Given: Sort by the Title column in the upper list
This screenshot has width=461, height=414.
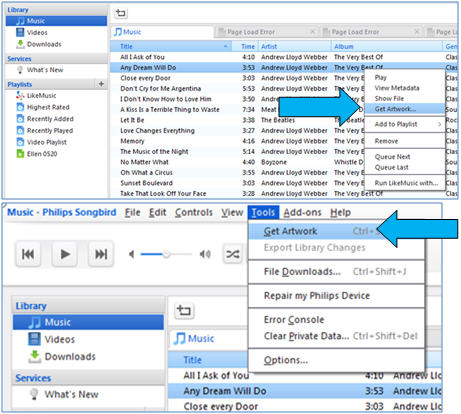Looking at the screenshot, I should click(171, 47).
